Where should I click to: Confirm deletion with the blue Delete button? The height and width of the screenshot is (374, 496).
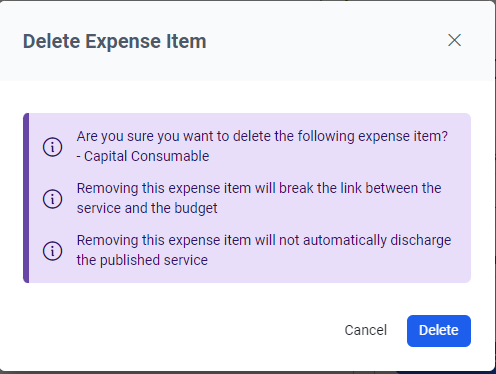pos(439,331)
